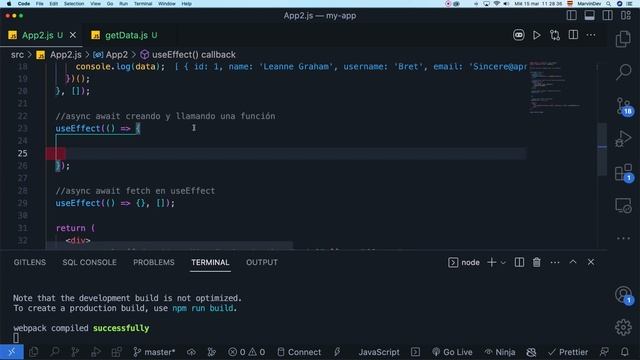Open the src breadcrumb dropdown

click(x=17, y=55)
